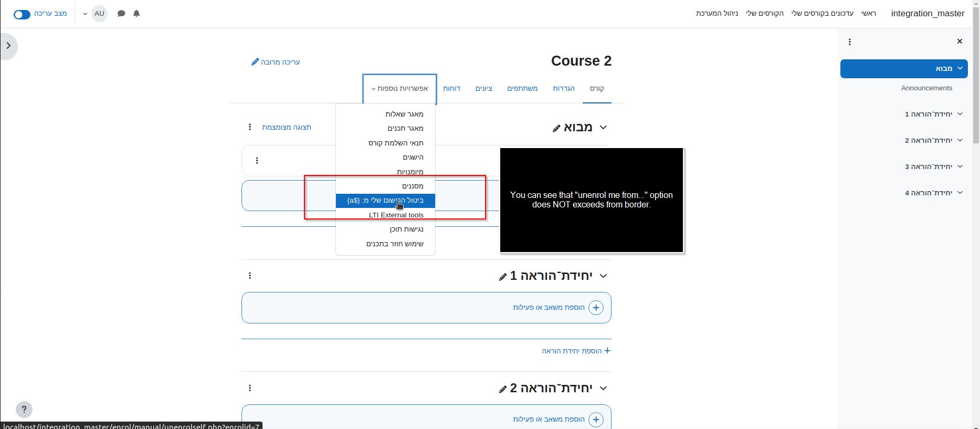Viewport: 980px width, 429px height.
Task: Select מאגר שאלות menu item
Action: click(385, 114)
